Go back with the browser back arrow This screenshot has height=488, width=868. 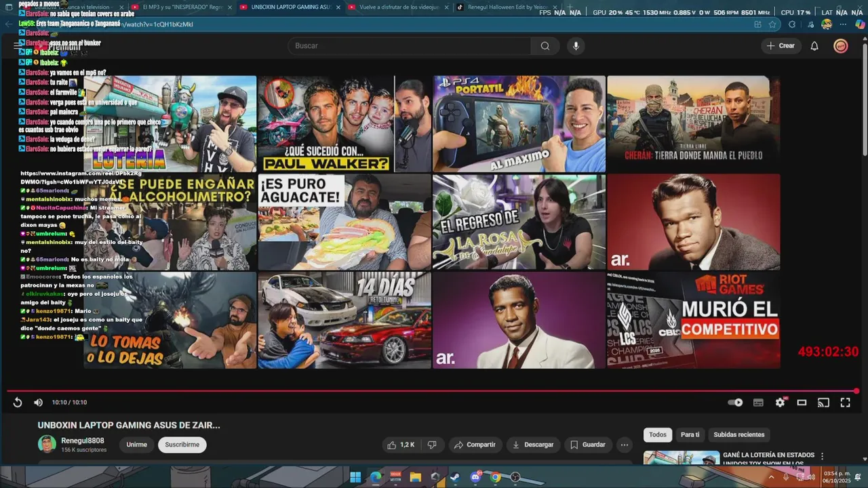8,24
